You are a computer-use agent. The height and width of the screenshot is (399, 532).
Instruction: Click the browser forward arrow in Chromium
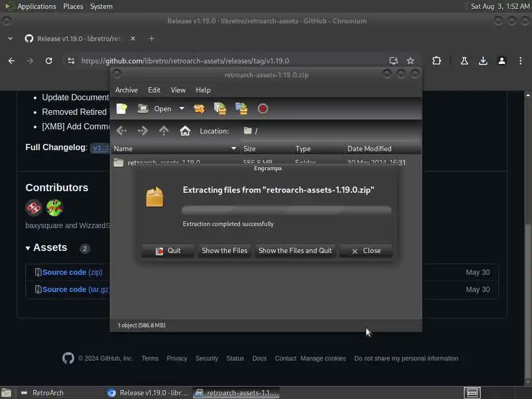[30, 61]
